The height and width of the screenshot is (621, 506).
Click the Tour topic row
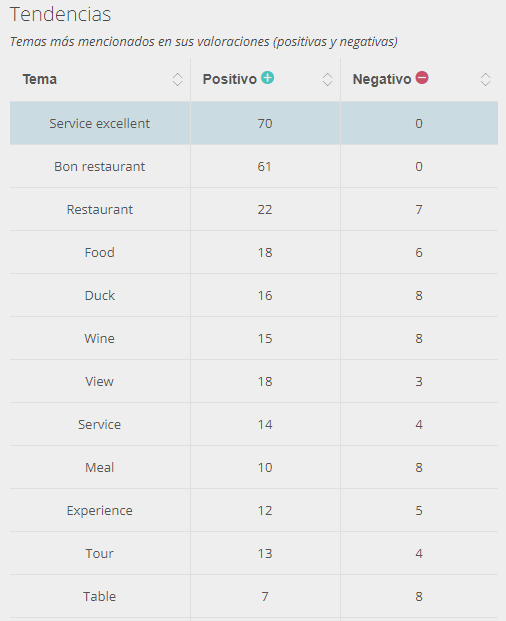(254, 553)
